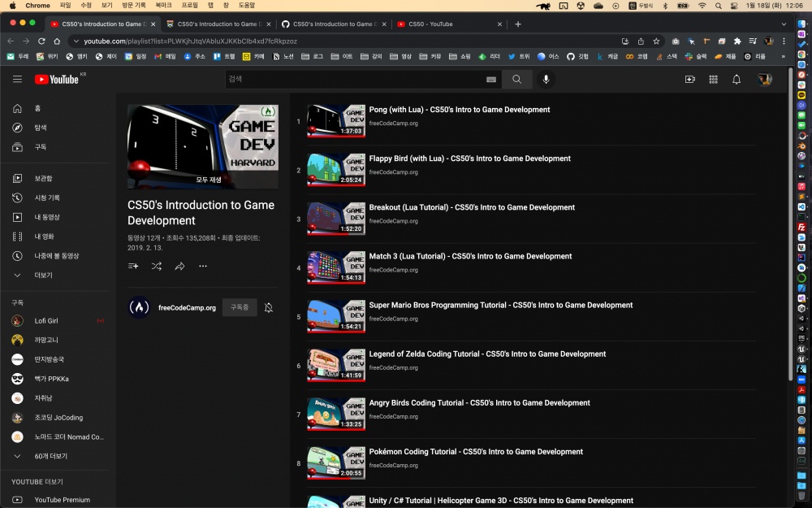
Task: Open Pokémon Coding Tutorial video
Action: click(476, 451)
